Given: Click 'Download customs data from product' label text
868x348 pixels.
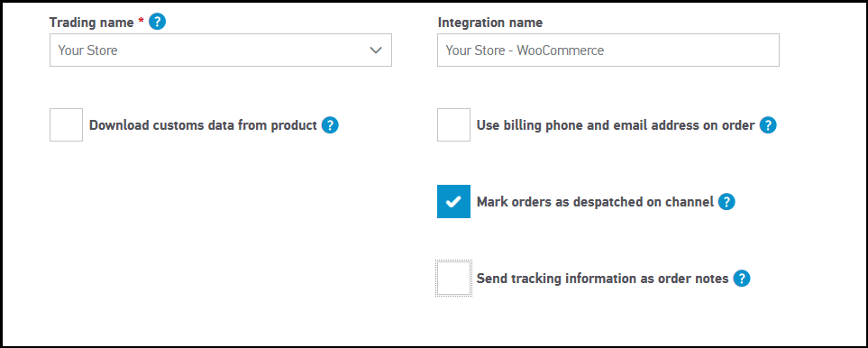Looking at the screenshot, I should click(x=203, y=125).
